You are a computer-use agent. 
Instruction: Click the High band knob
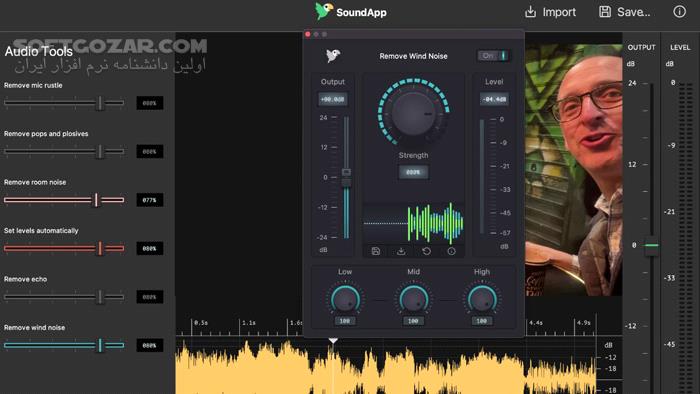pos(482,299)
